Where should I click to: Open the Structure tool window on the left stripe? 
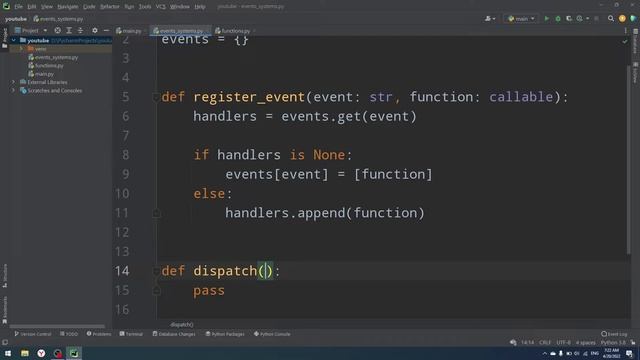4,276
